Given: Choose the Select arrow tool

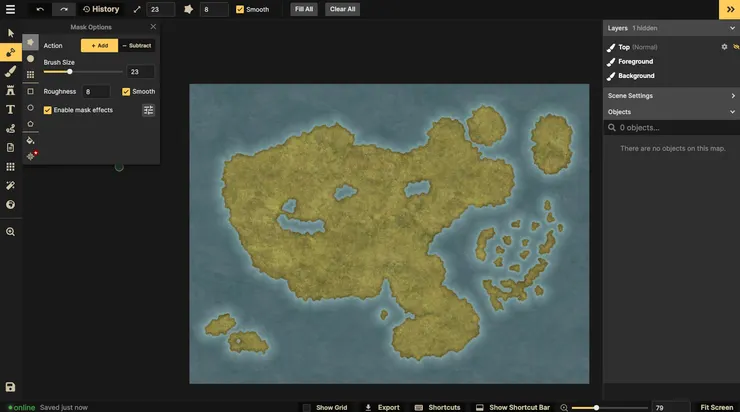Looking at the screenshot, I should tap(10, 33).
